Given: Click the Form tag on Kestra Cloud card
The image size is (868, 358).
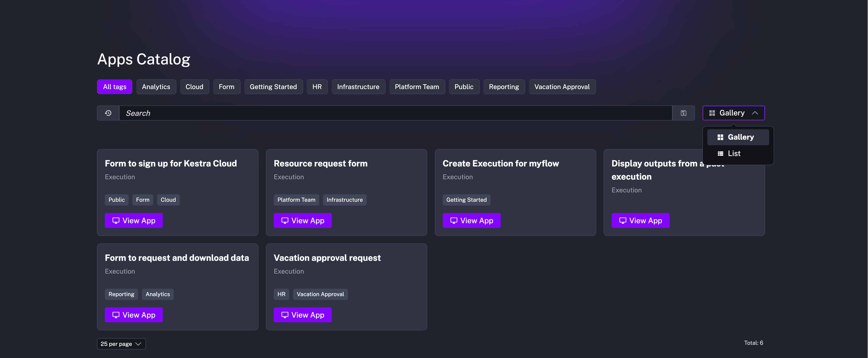Looking at the screenshot, I should point(143,200).
